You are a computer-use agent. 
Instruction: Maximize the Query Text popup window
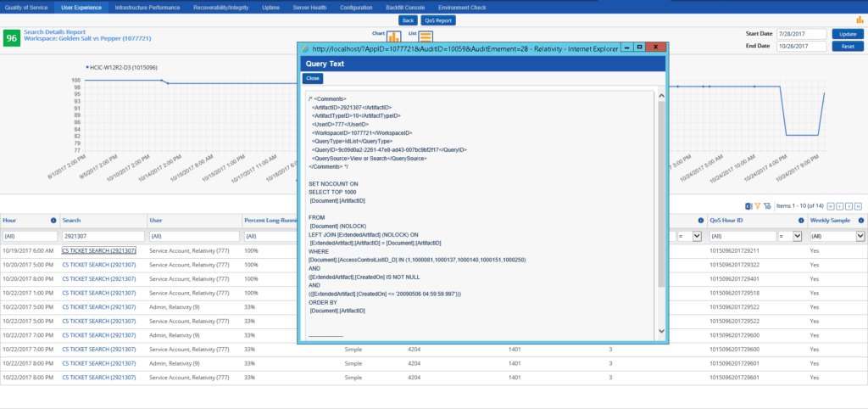pyautogui.click(x=639, y=48)
